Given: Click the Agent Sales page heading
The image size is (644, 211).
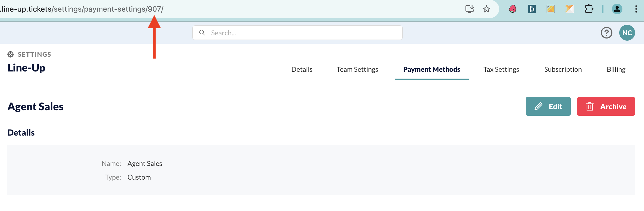Looking at the screenshot, I should 35,107.
